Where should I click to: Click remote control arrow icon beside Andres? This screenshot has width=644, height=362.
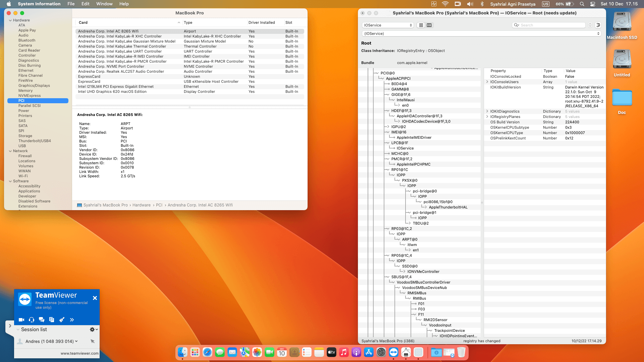coord(93,341)
